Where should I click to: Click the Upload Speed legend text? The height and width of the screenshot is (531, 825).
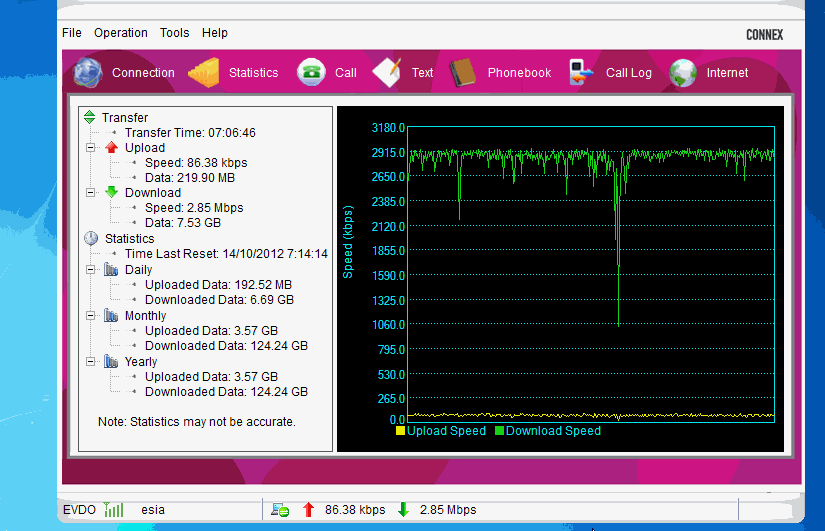tap(446, 431)
